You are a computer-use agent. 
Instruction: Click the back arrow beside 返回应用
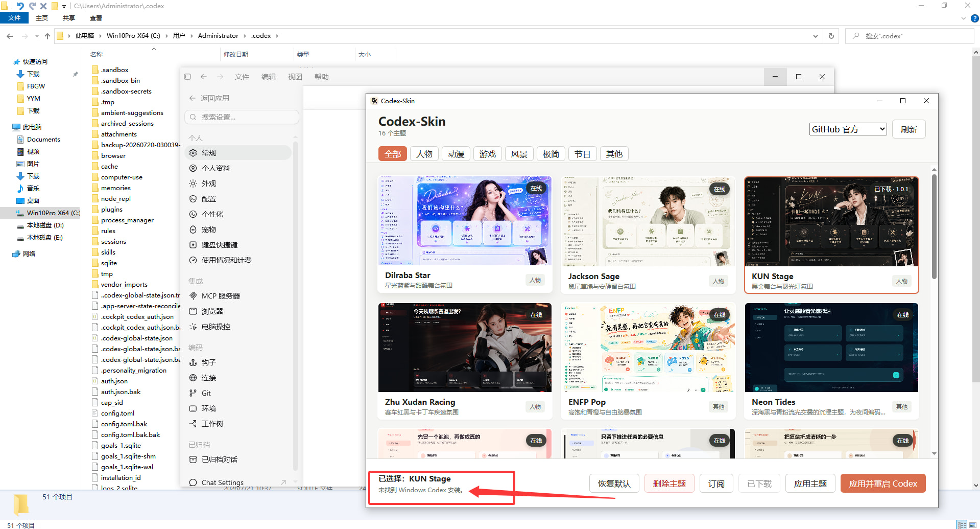pyautogui.click(x=193, y=98)
